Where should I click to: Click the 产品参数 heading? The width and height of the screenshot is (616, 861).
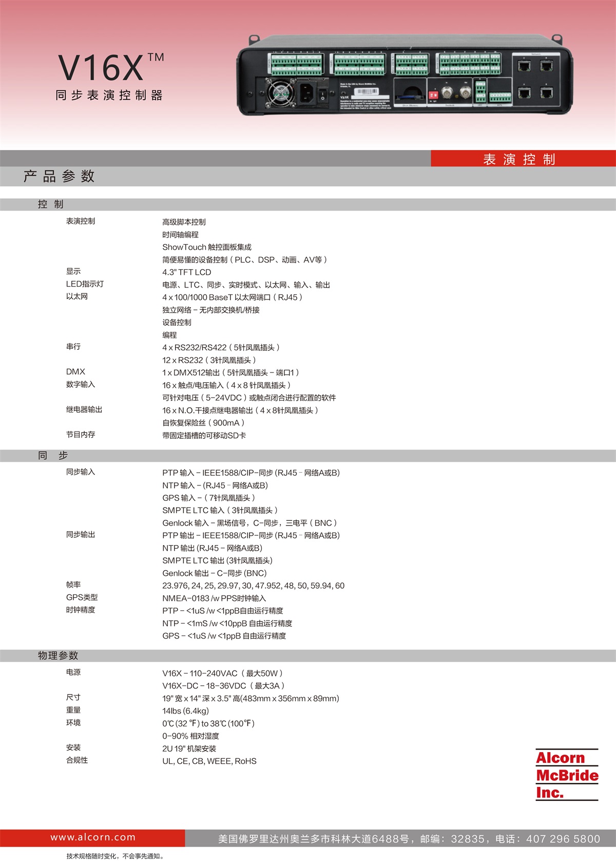[x=59, y=176]
